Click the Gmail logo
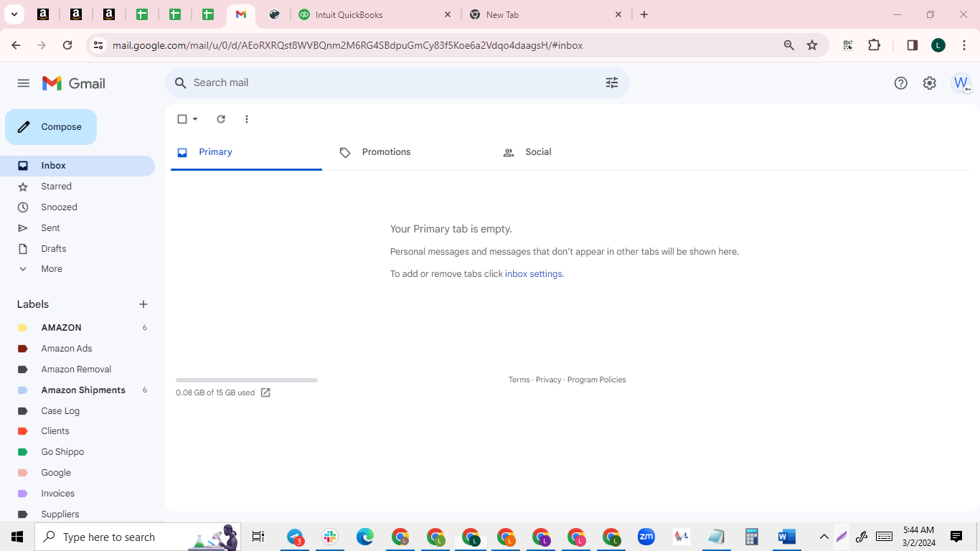 [x=74, y=83]
